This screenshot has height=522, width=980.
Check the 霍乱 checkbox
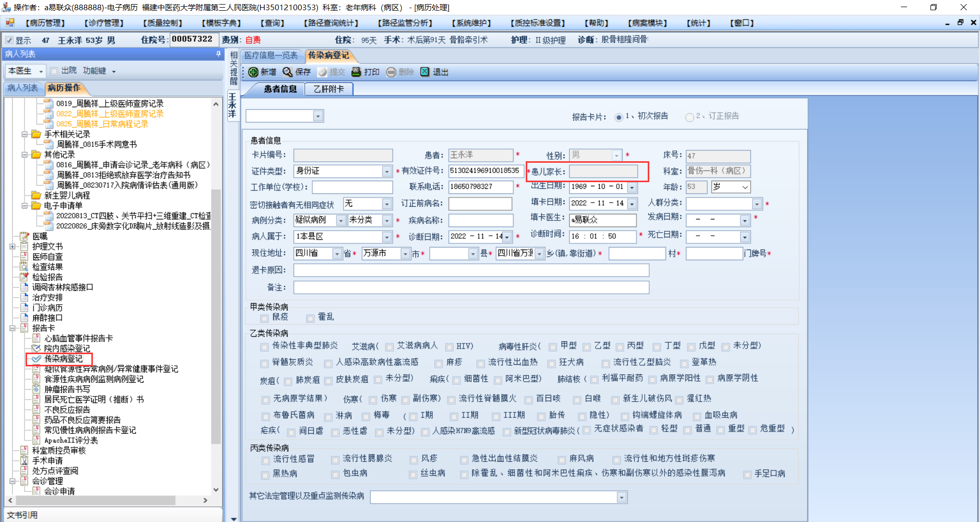coord(310,318)
